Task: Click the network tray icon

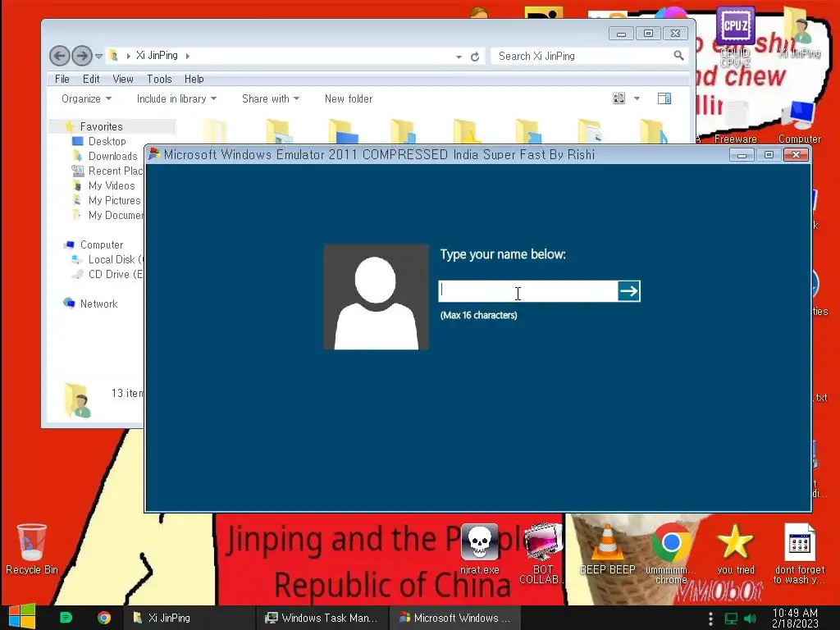Action: point(731,619)
